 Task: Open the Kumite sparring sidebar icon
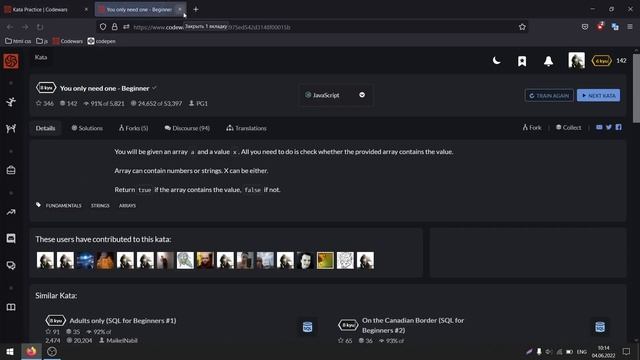click(11, 128)
